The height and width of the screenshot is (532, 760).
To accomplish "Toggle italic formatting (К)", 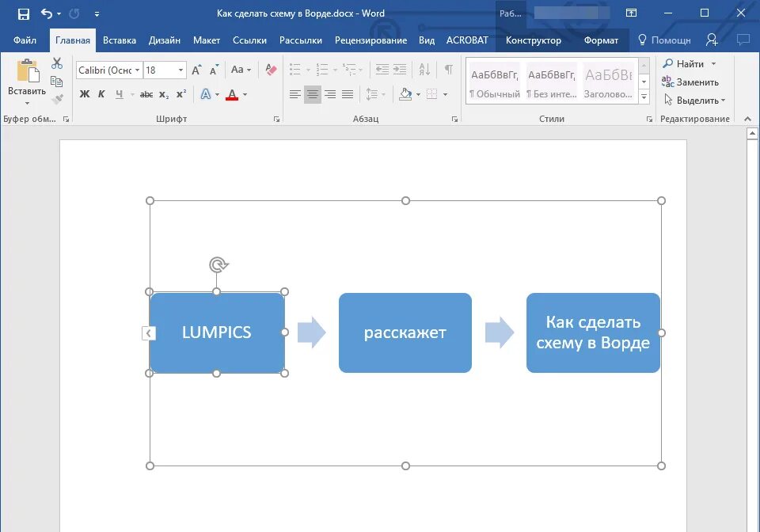I will pyautogui.click(x=101, y=94).
